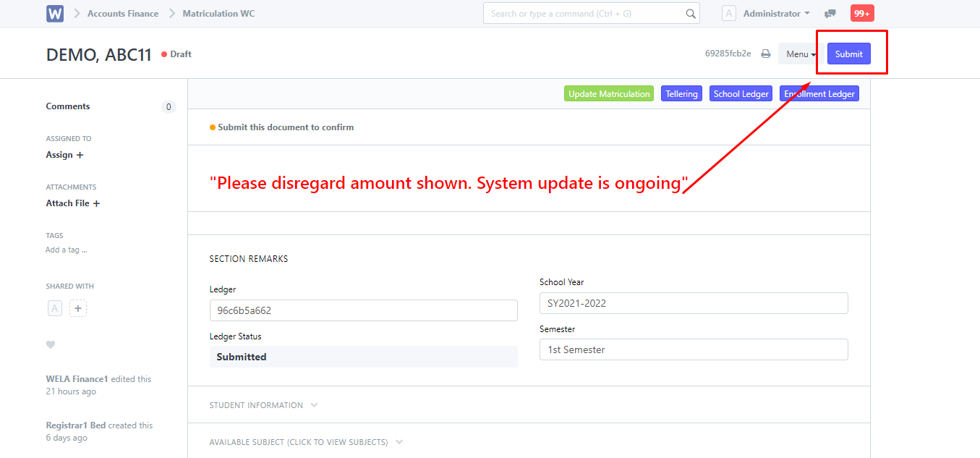This screenshot has width=980, height=458.
Task: Click Attach File + in sidebar
Action: pyautogui.click(x=73, y=203)
